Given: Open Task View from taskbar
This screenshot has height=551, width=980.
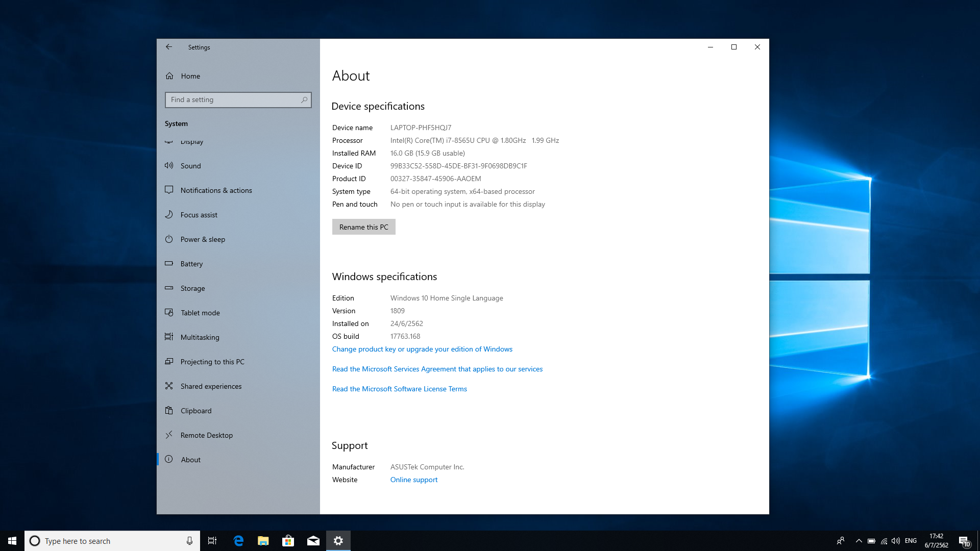Looking at the screenshot, I should [x=212, y=541].
